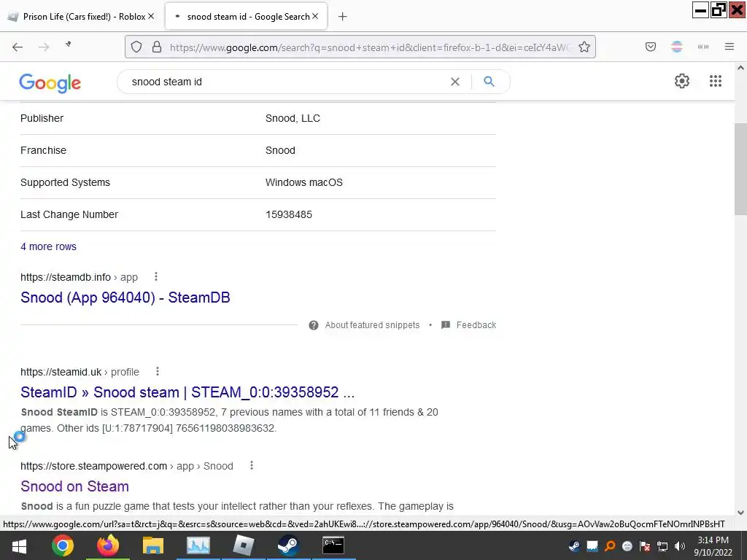Open a new browser tab
This screenshot has width=747, height=560.
(343, 17)
